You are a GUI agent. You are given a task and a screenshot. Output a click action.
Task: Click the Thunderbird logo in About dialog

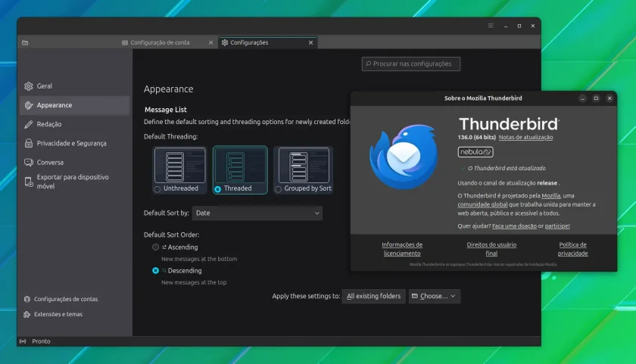tap(404, 157)
